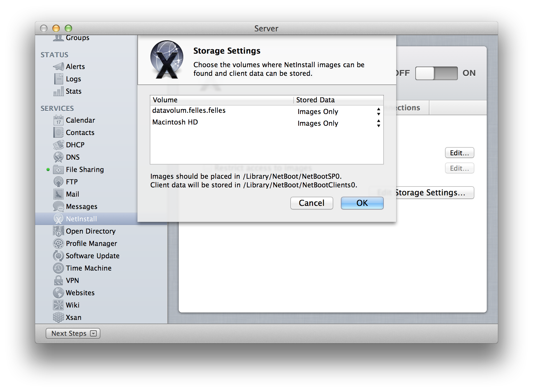533x392 pixels.
Task: Select the Time Machine clock icon
Action: [x=59, y=268]
